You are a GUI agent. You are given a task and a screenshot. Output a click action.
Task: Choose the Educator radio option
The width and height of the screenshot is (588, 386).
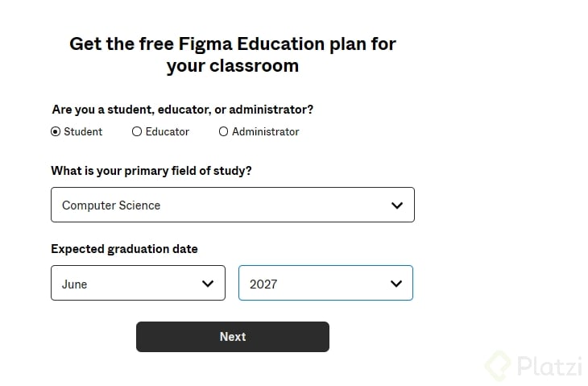click(137, 131)
